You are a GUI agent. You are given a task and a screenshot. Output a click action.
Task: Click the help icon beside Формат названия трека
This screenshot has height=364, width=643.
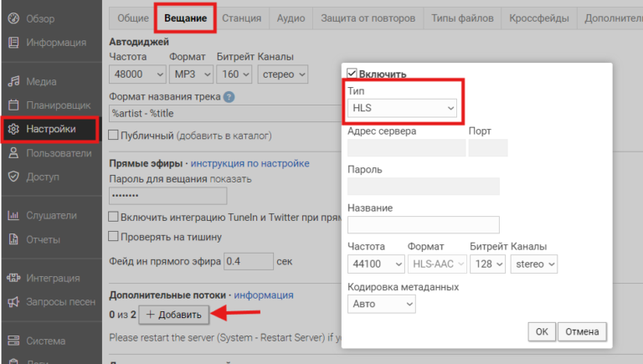[x=229, y=97]
